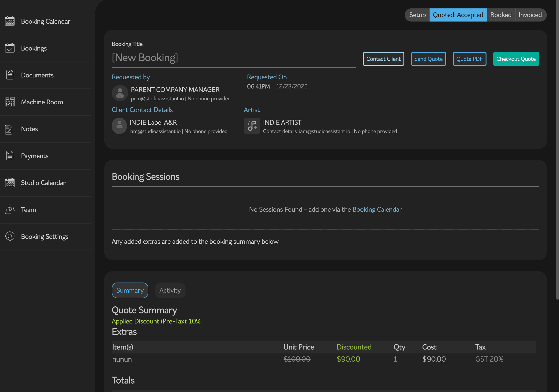
Task: Click the discounted price $90.00 in green
Action: pyautogui.click(x=348, y=359)
